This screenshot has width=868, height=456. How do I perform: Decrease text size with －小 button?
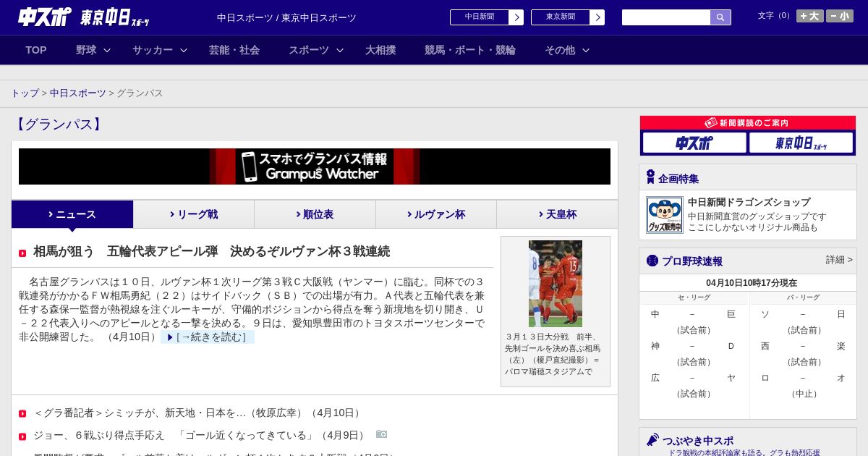[840, 16]
